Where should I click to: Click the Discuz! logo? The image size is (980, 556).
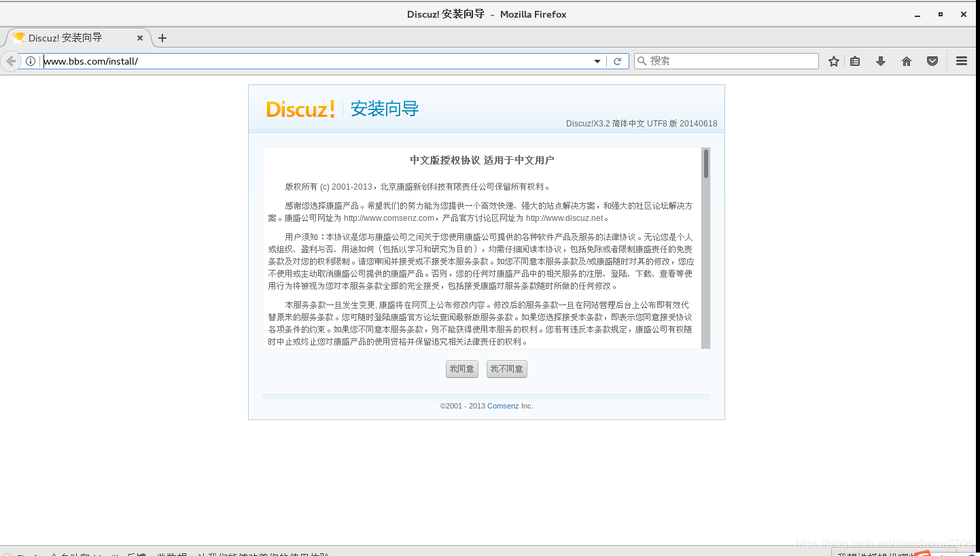[300, 109]
